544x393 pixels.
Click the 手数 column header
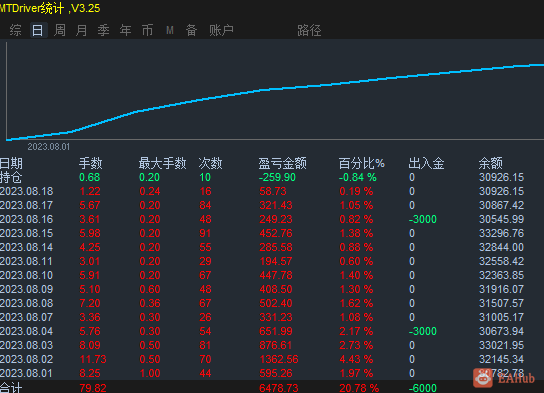point(91,163)
